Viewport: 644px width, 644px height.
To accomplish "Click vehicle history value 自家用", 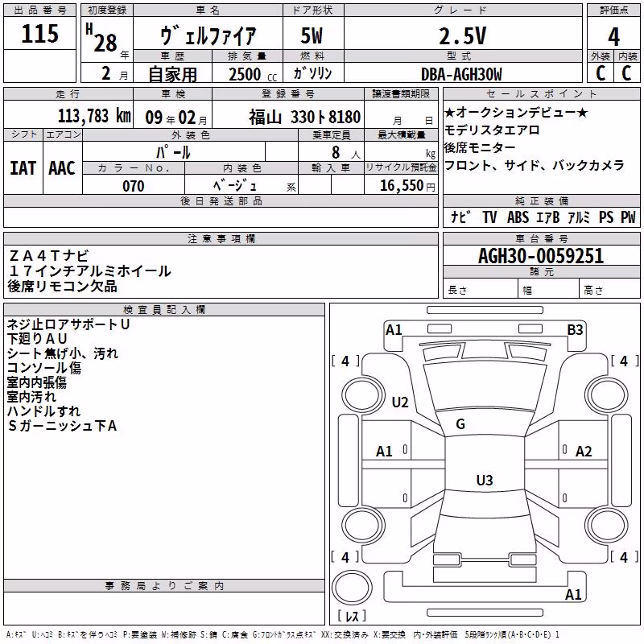I will tap(172, 74).
